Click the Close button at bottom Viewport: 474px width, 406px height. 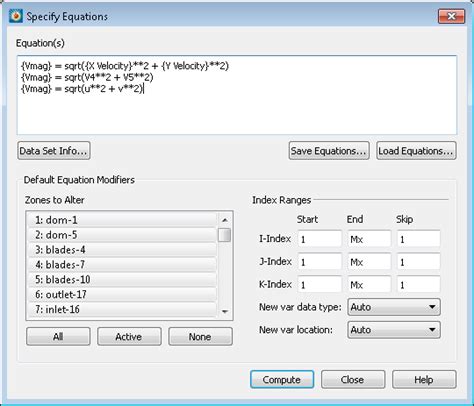[x=353, y=380]
